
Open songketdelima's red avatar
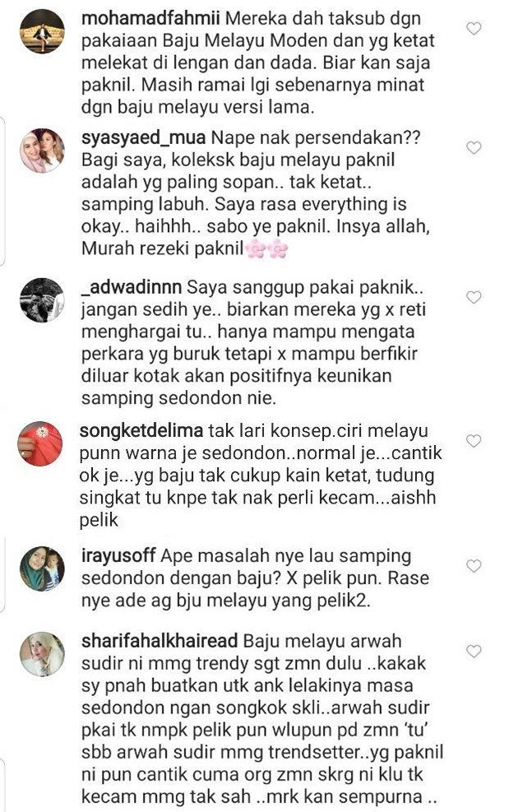(39, 443)
